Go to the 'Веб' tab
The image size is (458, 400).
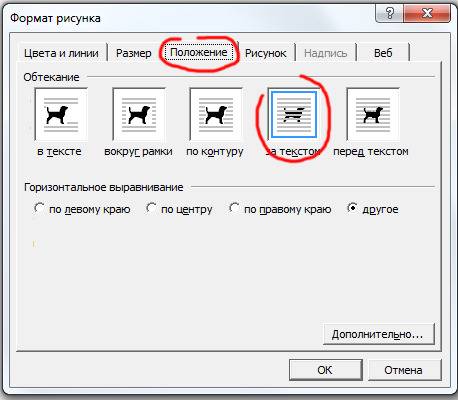click(383, 53)
